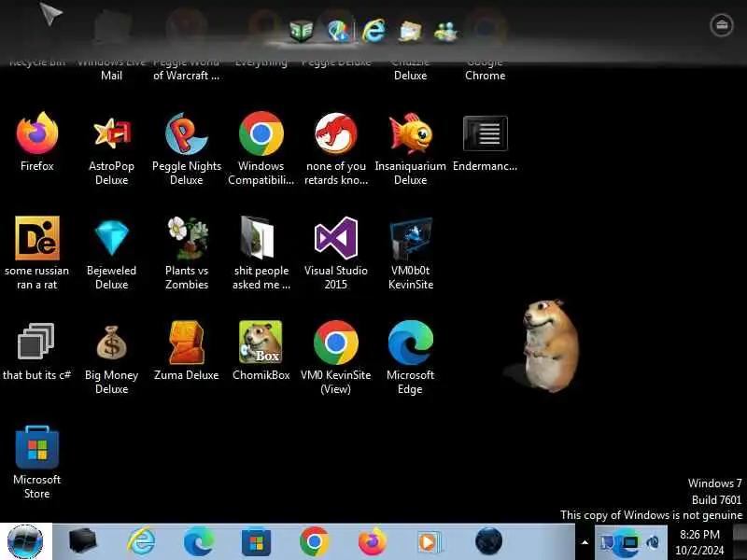Launch Firefox from the taskbar
747x560 pixels.
372,541
